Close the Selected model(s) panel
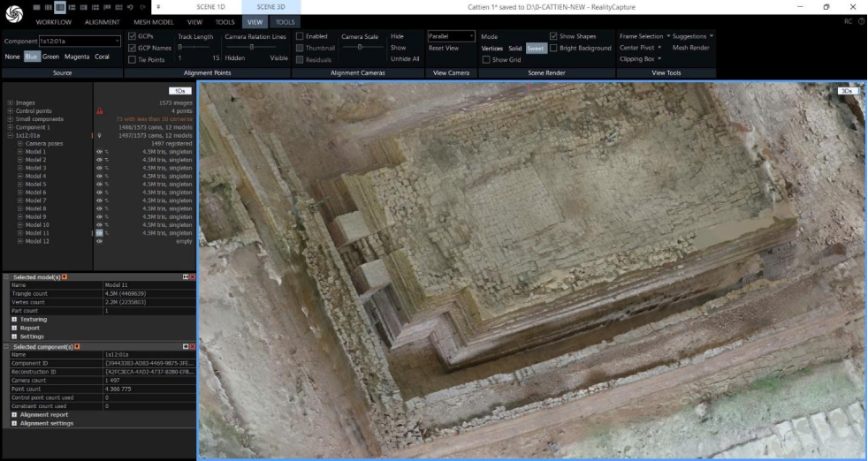The image size is (868, 461). 193,276
